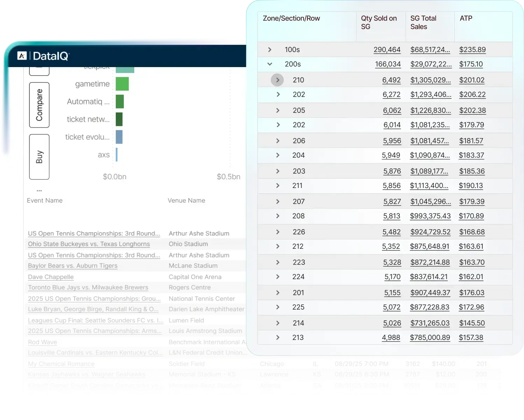Click the ticket evolution blue bar
Image resolution: width=524 pixels, height=420 pixels.
point(119,137)
